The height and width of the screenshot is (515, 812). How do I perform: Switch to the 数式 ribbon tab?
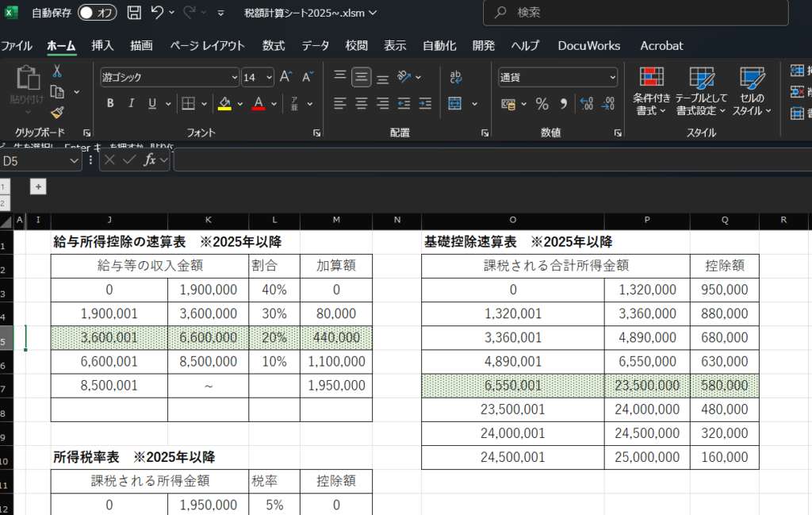pyautogui.click(x=274, y=45)
